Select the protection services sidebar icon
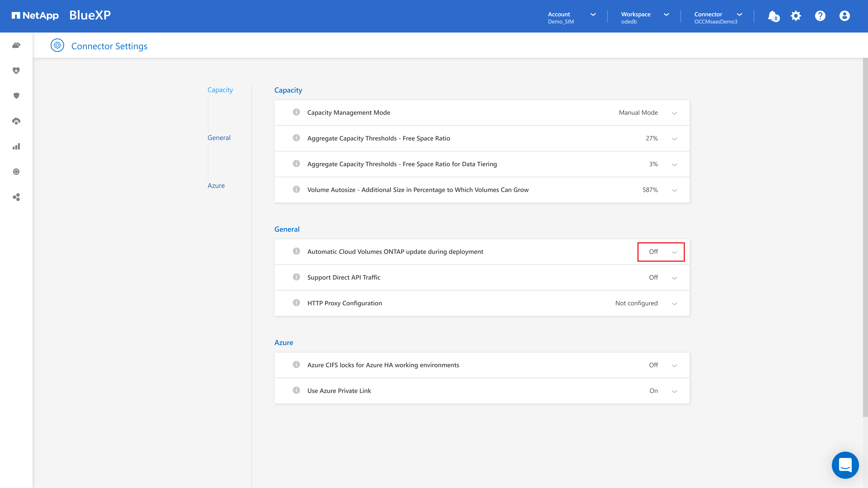The width and height of the screenshot is (868, 488). pos(16,96)
